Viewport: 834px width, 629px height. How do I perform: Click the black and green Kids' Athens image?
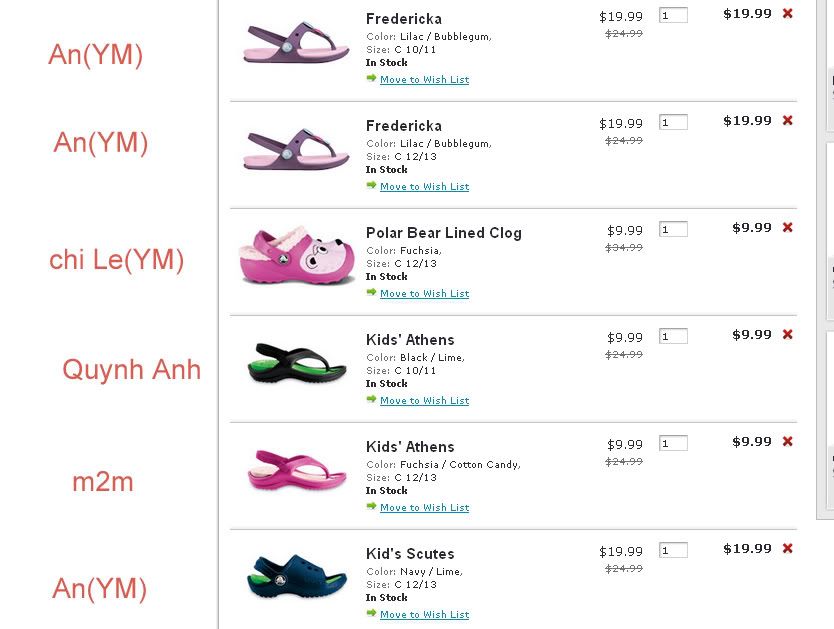click(297, 363)
